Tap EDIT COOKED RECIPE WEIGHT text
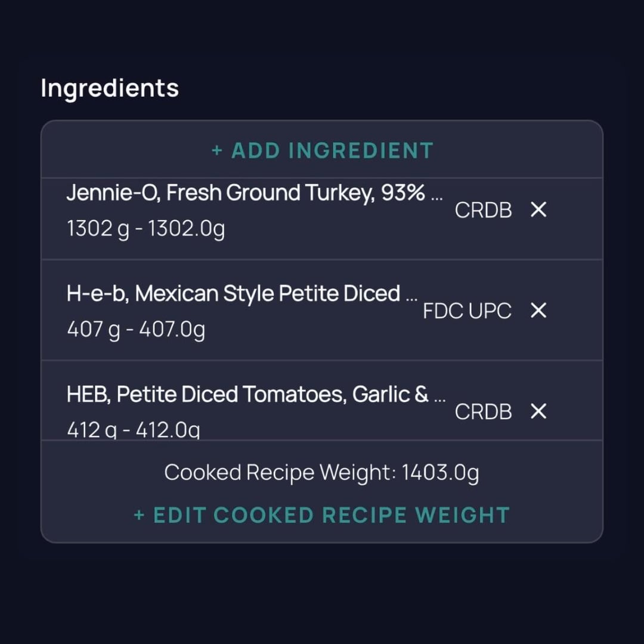The height and width of the screenshot is (644, 644). tap(331, 515)
